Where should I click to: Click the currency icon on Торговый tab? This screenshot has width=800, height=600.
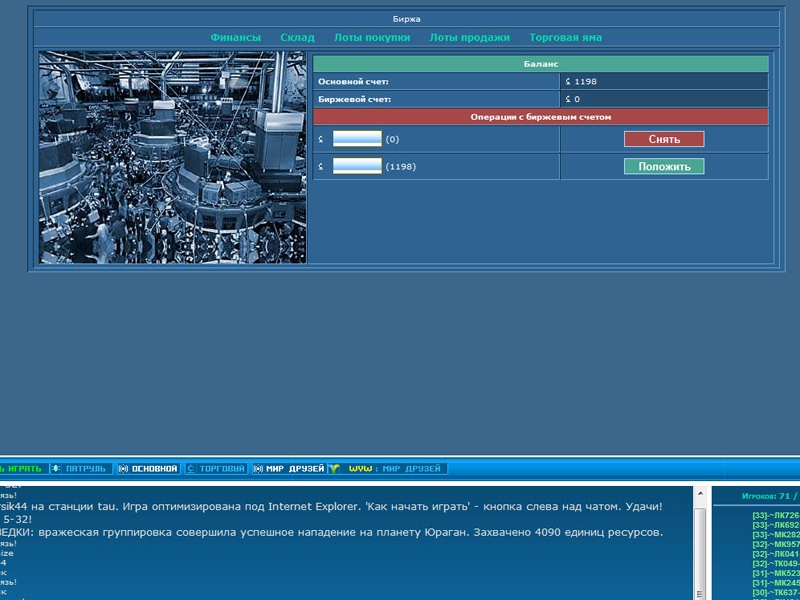[190, 468]
